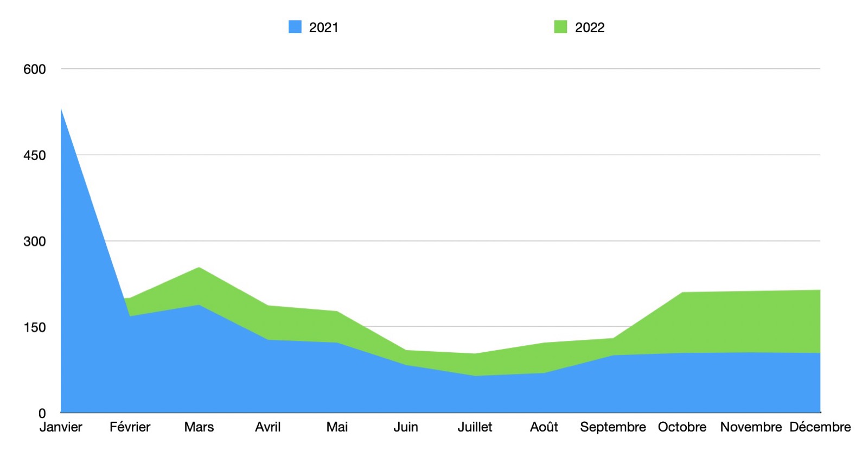This screenshot has width=868, height=463.
Task: Click the 600 value on the y-axis
Action: click(x=34, y=69)
